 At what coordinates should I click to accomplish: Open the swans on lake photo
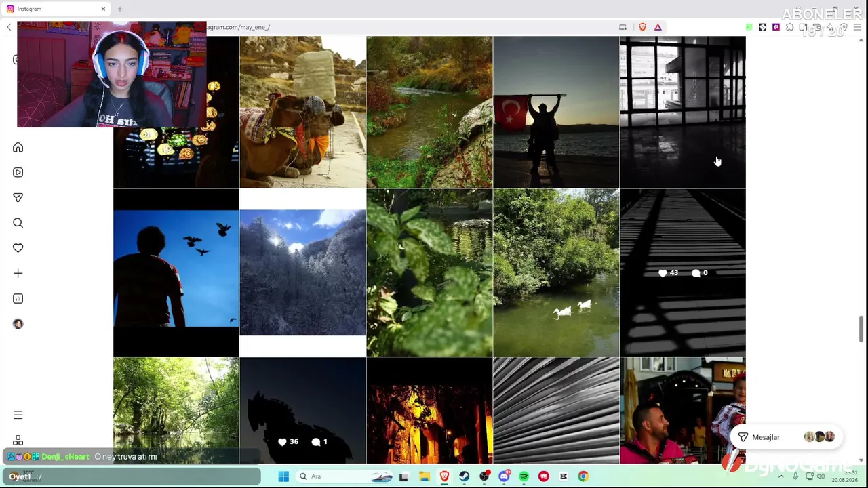[556, 273]
